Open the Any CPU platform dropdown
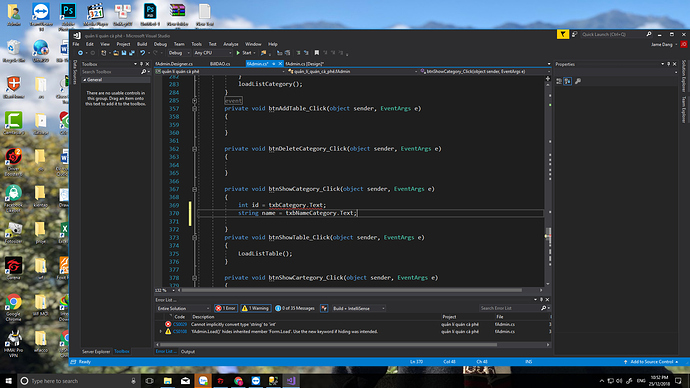Image resolution: width=690 pixels, height=388 pixels. click(x=213, y=53)
